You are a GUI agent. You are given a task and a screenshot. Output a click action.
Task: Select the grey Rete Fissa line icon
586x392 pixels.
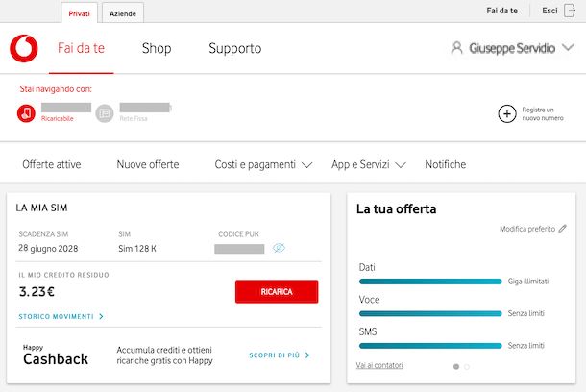105,113
